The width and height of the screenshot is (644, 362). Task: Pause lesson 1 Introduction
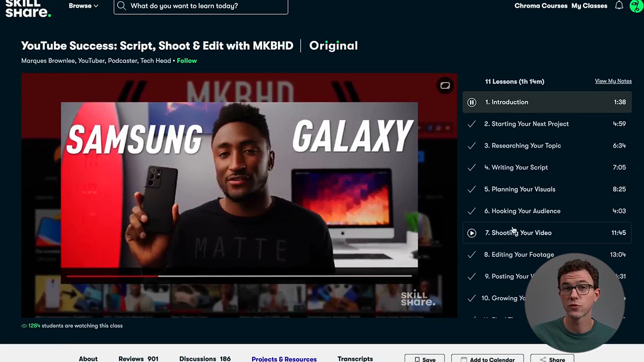coord(472,102)
